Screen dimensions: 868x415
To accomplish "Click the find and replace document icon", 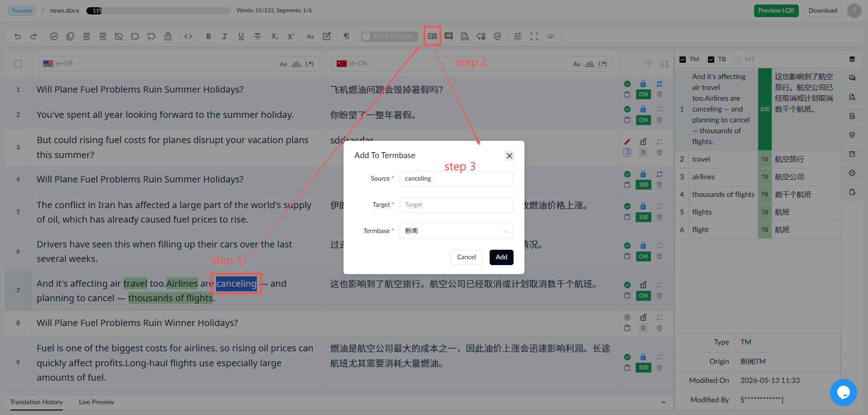I will (x=465, y=36).
